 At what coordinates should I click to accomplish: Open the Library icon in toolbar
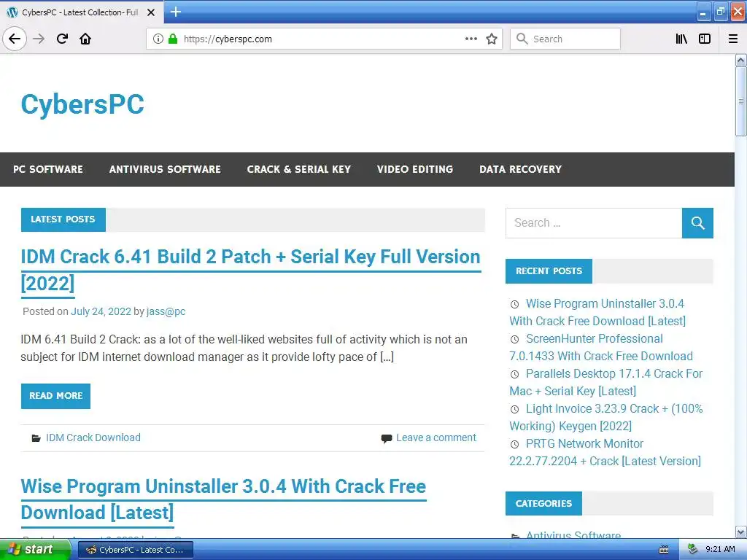click(681, 39)
